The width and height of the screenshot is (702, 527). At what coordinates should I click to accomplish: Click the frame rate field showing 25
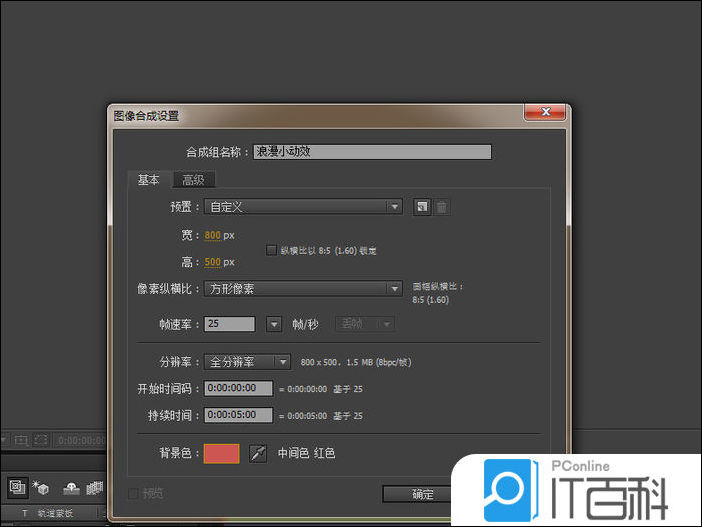coord(230,324)
